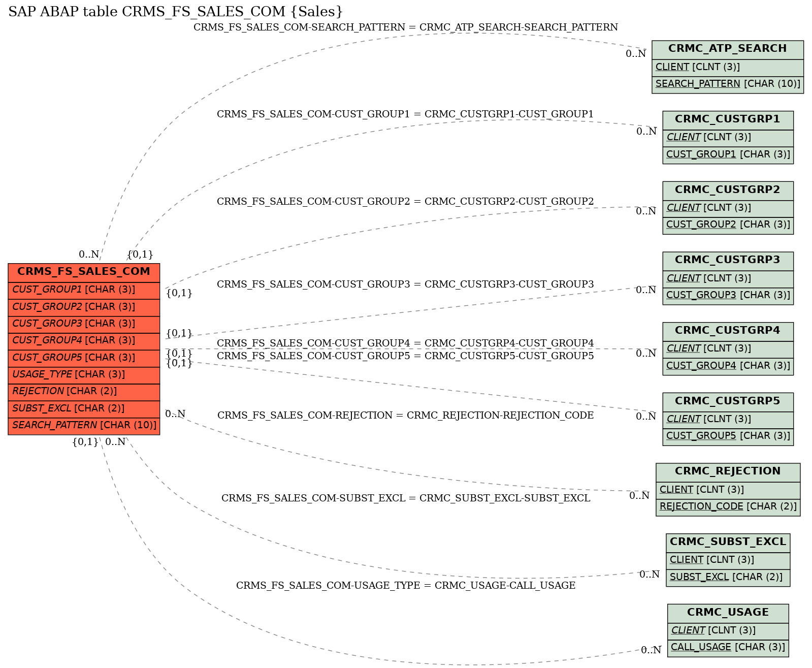Click the CRMS_FS_SALES_COM table header

84,272
